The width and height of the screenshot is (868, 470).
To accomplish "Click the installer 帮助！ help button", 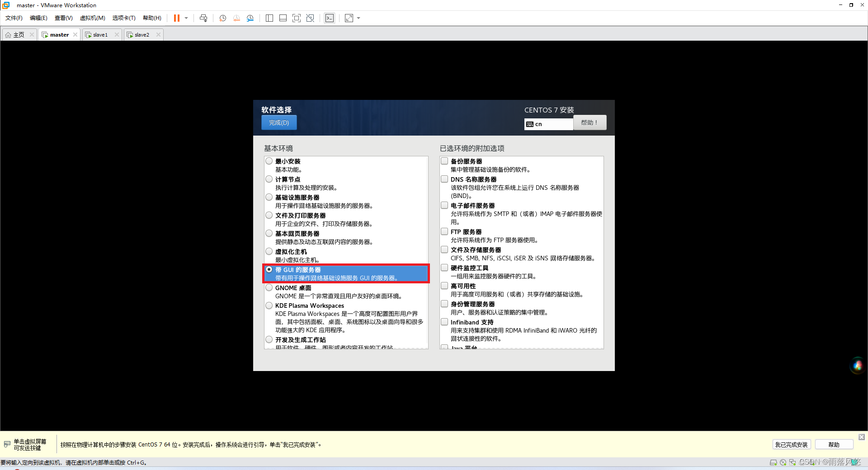I will 590,122.
